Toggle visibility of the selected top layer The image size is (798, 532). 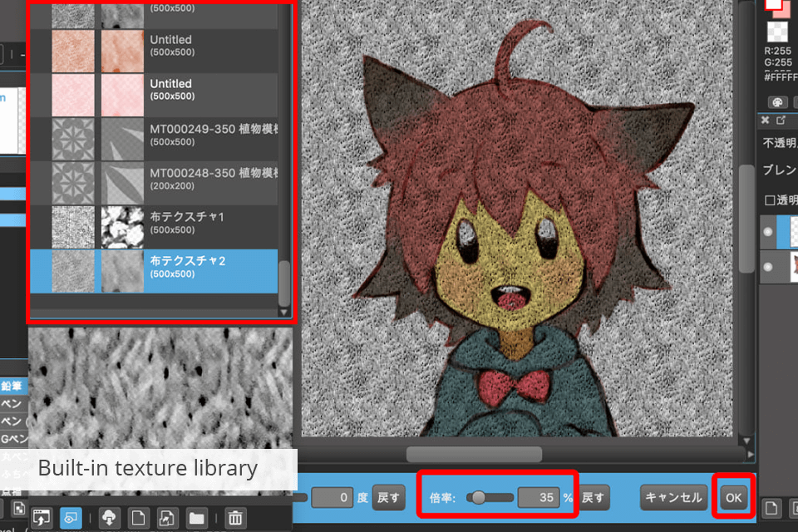(768, 232)
